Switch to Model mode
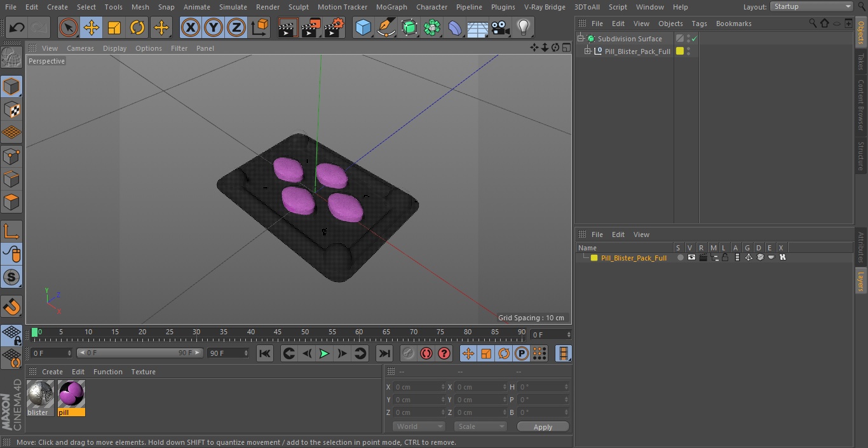868x448 pixels. (x=11, y=86)
